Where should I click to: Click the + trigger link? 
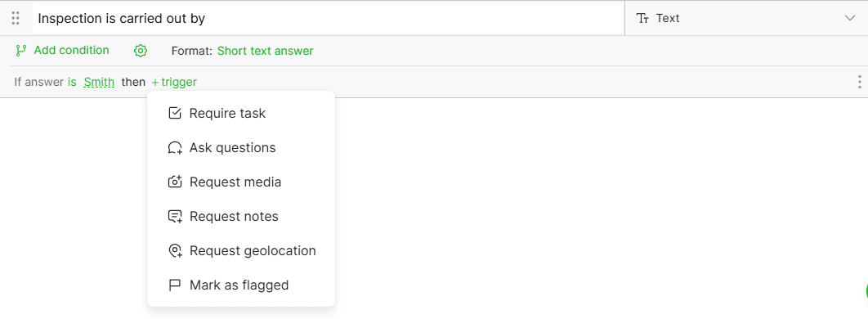(174, 83)
